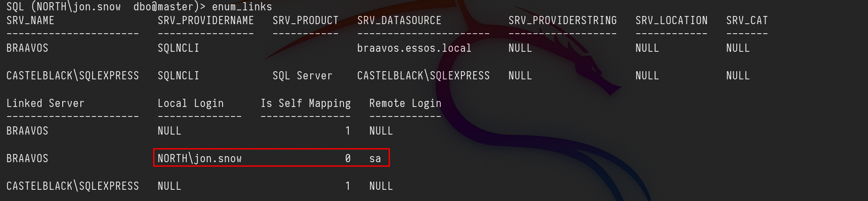Screen dimensions: 868x201
Task: Click the enum_links command text
Action: tap(242, 7)
